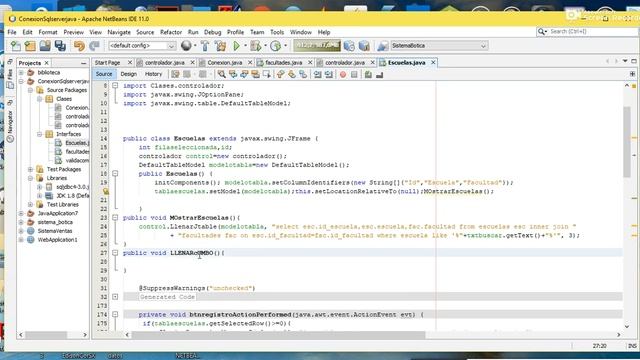Expand the JavaApplication7 project node
640x360 pixels.
tap(21, 213)
